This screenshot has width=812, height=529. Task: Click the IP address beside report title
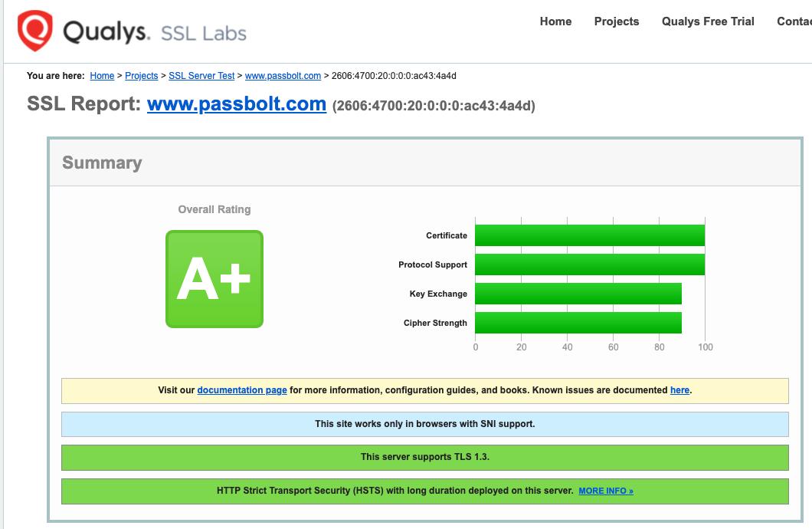(x=434, y=106)
